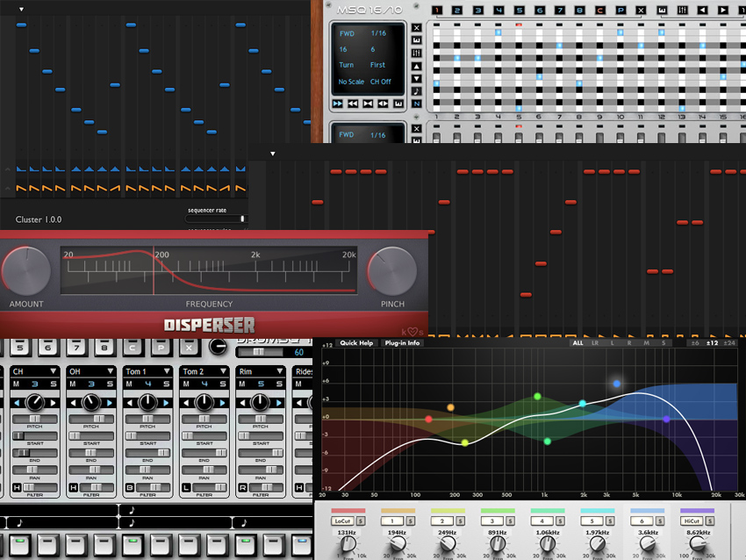
Task: Open the OH channel sample dropdown
Action: pyautogui.click(x=111, y=371)
